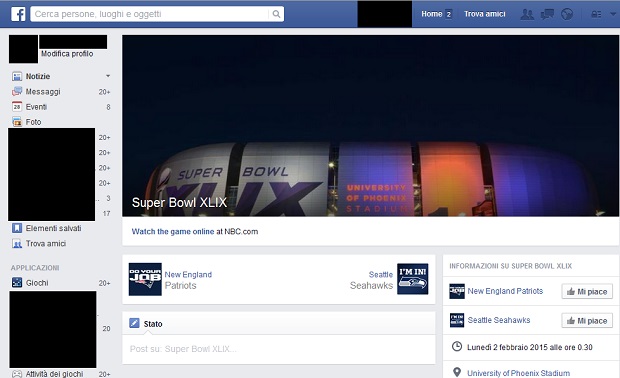
Task: Click Notizie icon in sidebar
Action: [17, 76]
